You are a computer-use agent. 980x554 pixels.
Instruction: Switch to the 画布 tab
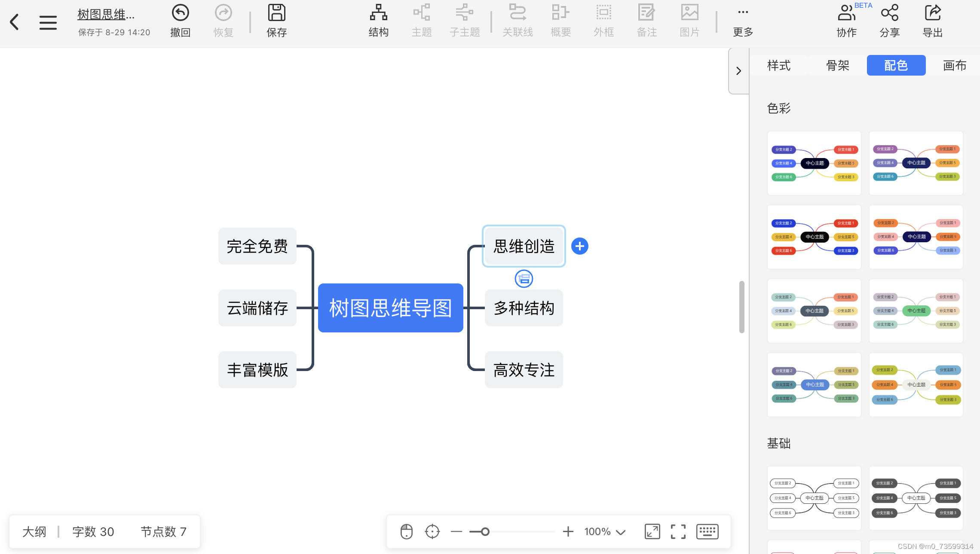(955, 65)
